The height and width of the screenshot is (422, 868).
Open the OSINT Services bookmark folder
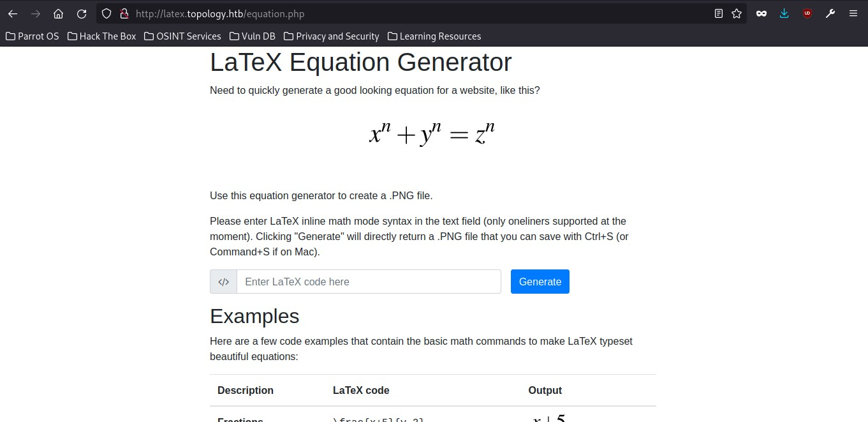tap(182, 36)
